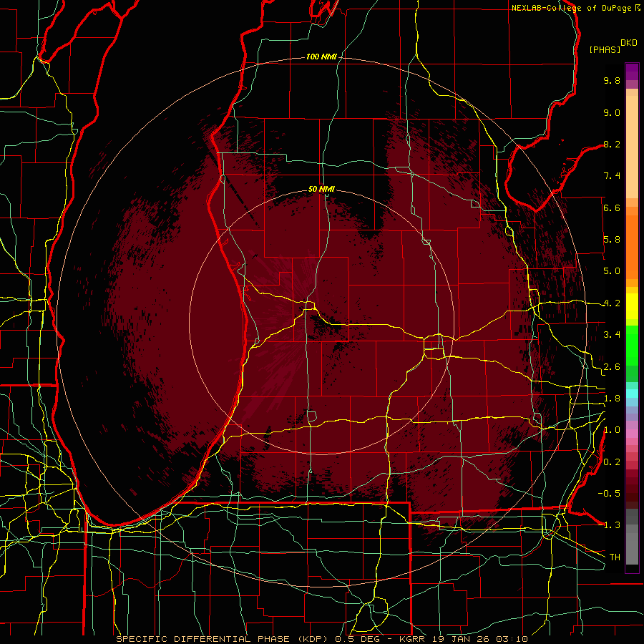Screen dimensions: 644x644
Task: Click the 1.8 legend value label
Action: click(612, 399)
